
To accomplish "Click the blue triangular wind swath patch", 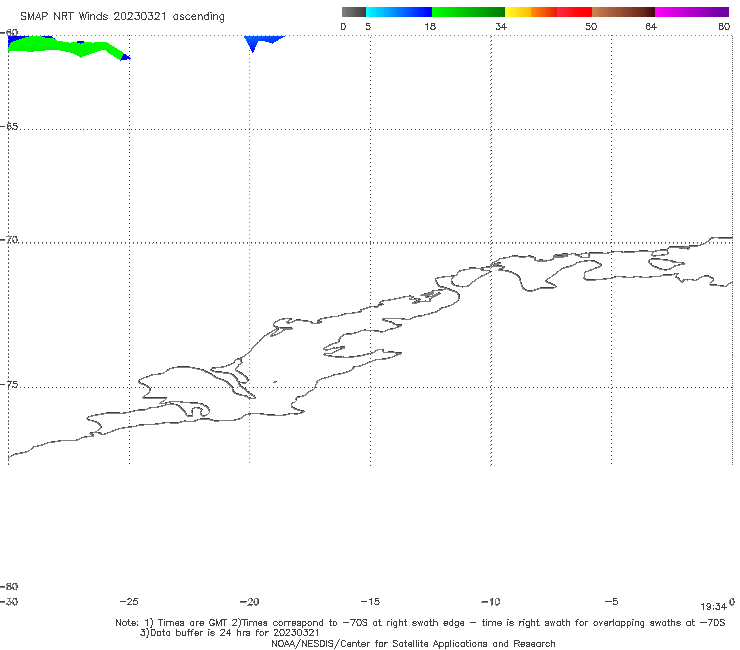I will (x=262, y=42).
